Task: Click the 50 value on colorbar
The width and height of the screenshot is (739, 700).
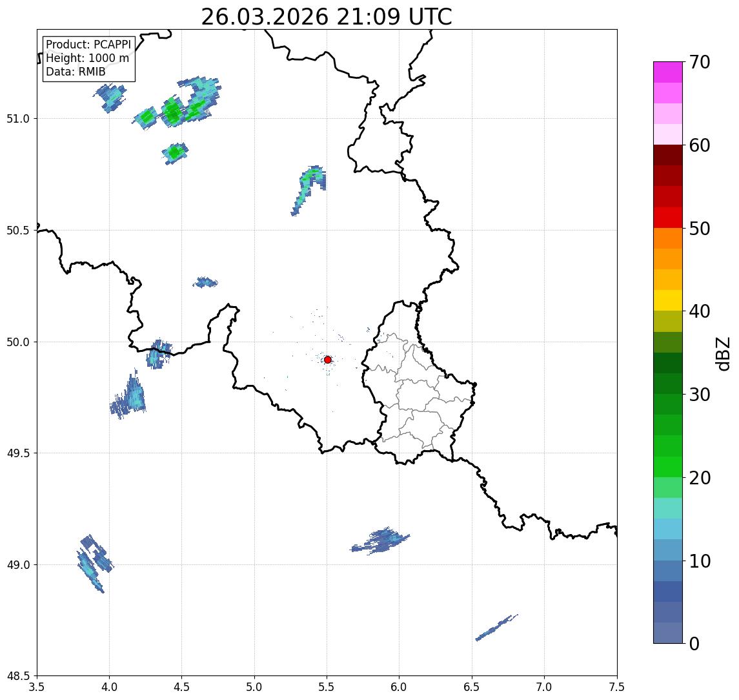Action: (700, 229)
